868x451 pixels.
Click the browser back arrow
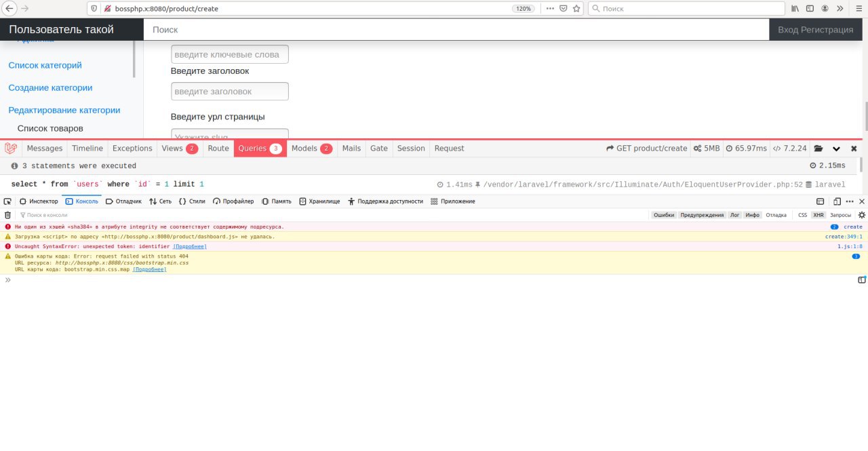[9, 9]
